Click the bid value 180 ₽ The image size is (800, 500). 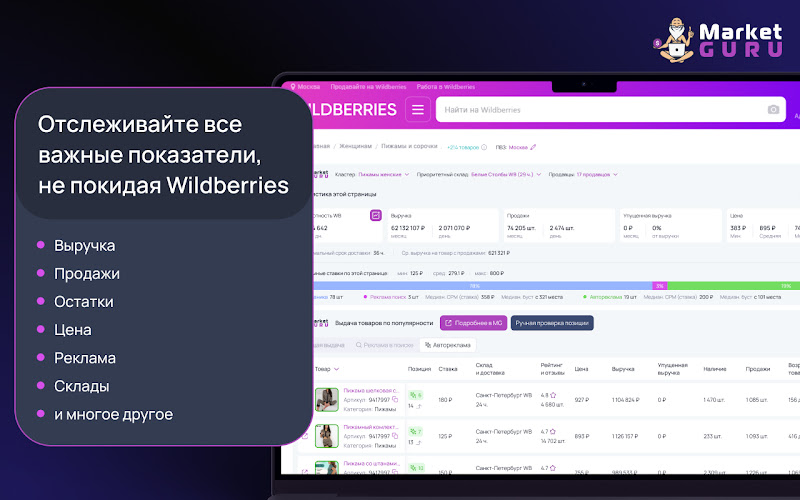(x=445, y=400)
